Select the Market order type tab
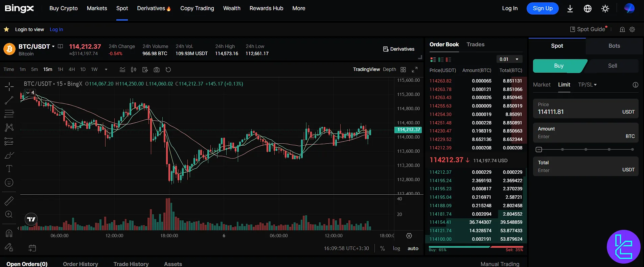 542,84
